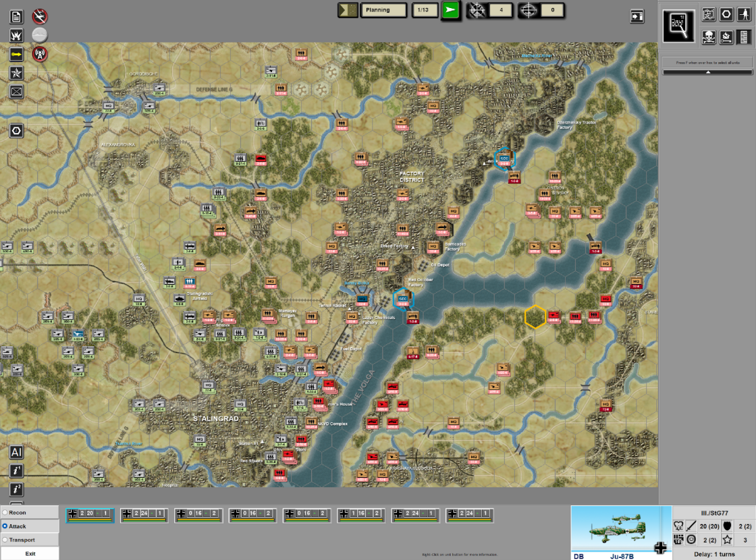Click the side panel toggle arrow icon
Viewport: 756px width, 560px height.
tap(637, 17)
